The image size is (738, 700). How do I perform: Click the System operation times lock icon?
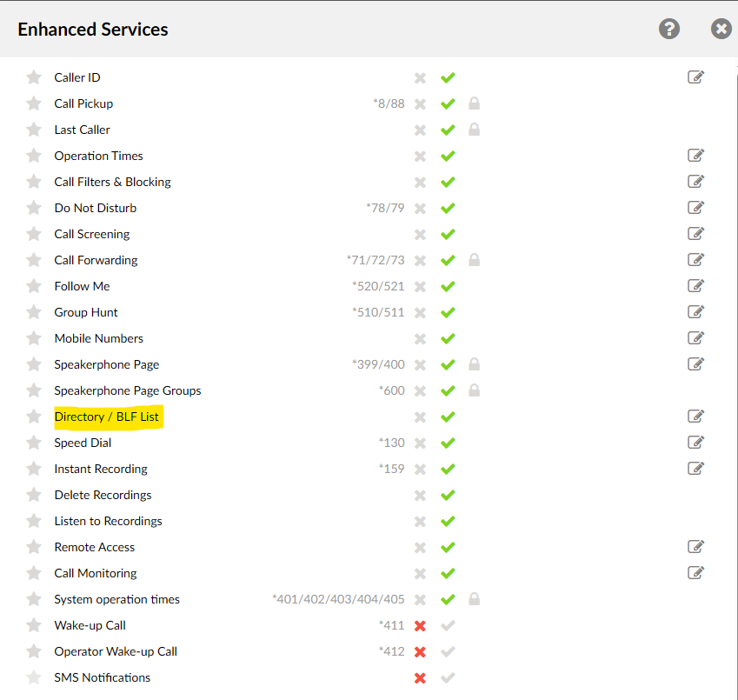[474, 599]
